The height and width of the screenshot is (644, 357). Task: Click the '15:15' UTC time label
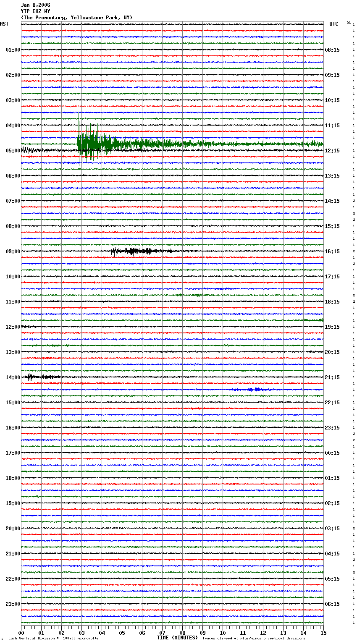point(332,226)
